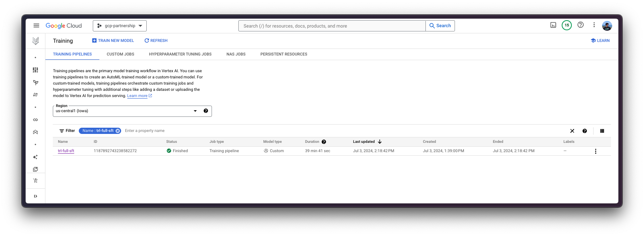Click the 39 min 41 sec duration cell
644x236 pixels.
318,151
